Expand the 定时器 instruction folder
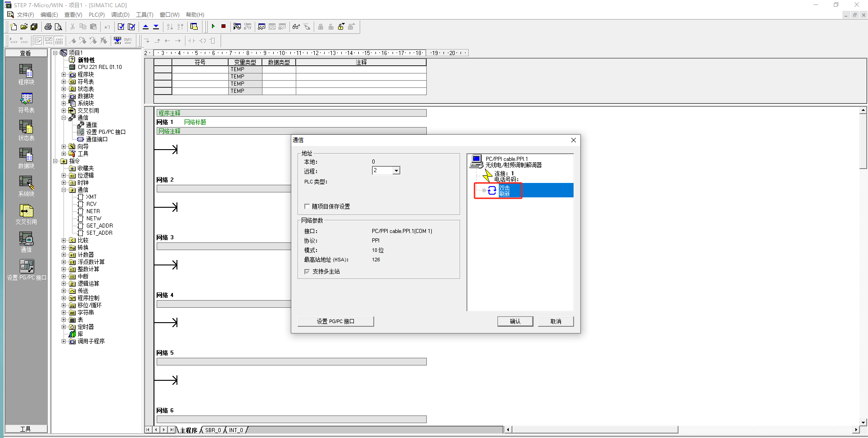 (64, 327)
